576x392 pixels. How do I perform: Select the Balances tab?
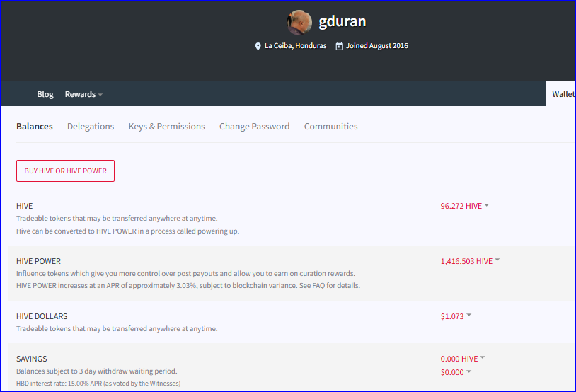[x=35, y=127]
